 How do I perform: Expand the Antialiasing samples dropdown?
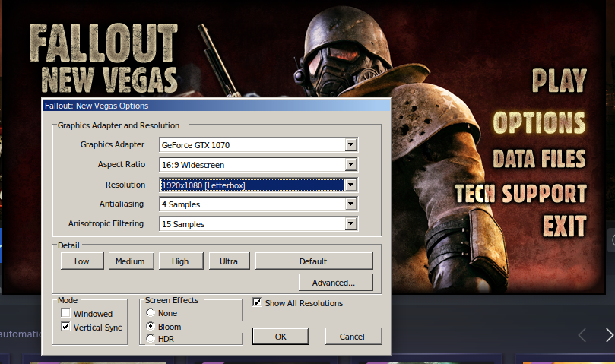[350, 204]
